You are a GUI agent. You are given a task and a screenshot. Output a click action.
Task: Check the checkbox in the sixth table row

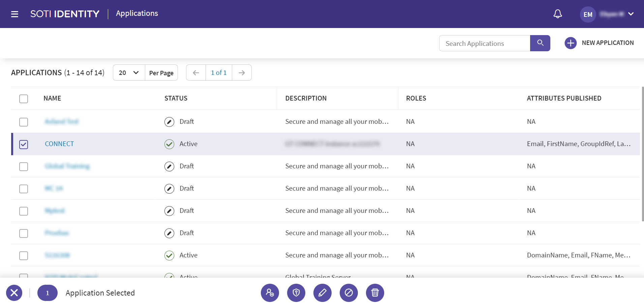coord(24,233)
